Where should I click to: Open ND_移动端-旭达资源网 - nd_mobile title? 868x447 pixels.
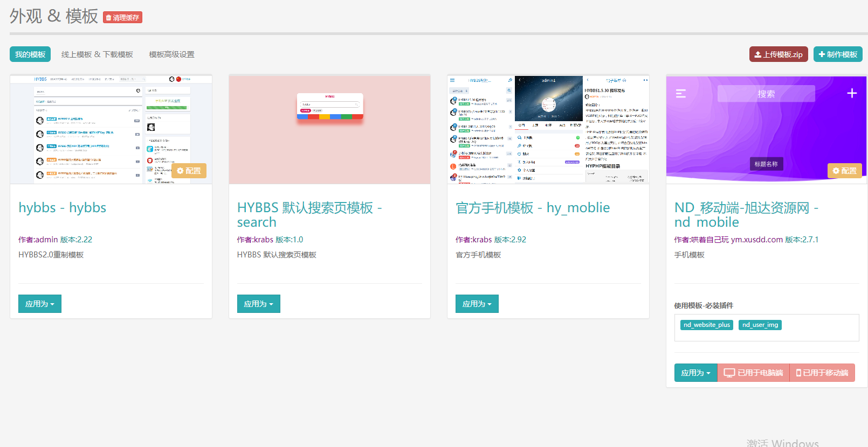pyautogui.click(x=747, y=215)
